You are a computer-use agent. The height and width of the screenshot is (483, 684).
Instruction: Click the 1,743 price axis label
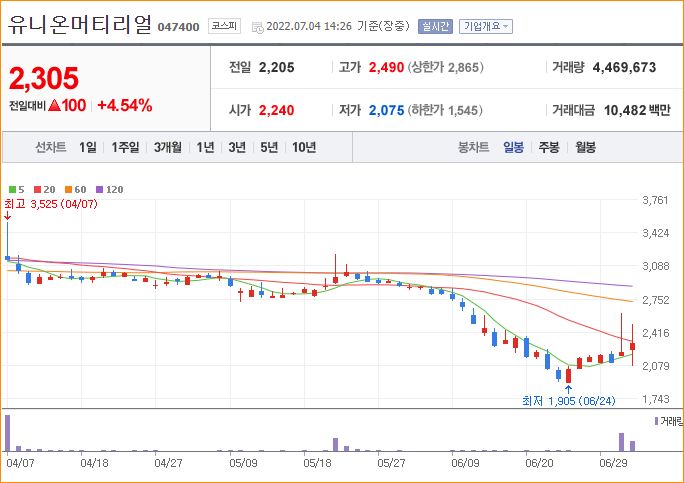point(656,399)
